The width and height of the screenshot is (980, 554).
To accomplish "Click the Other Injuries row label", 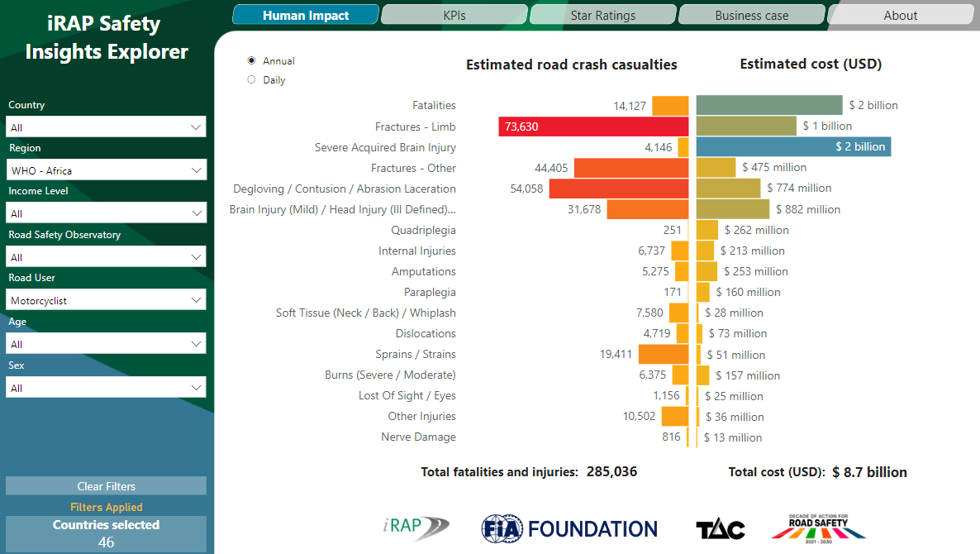I will [422, 416].
